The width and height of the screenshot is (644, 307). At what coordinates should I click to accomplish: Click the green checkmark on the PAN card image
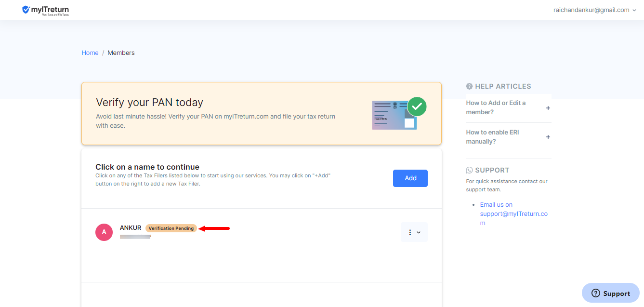(417, 107)
